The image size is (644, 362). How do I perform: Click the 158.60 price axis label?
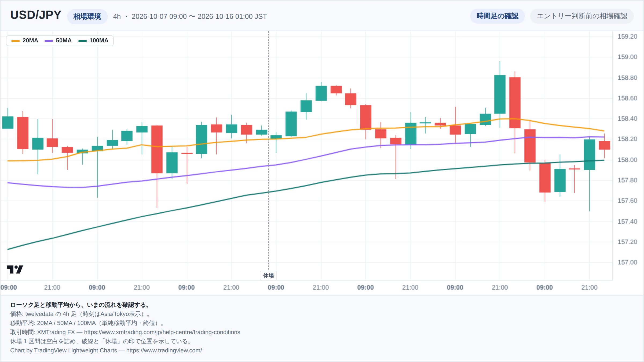pos(627,98)
